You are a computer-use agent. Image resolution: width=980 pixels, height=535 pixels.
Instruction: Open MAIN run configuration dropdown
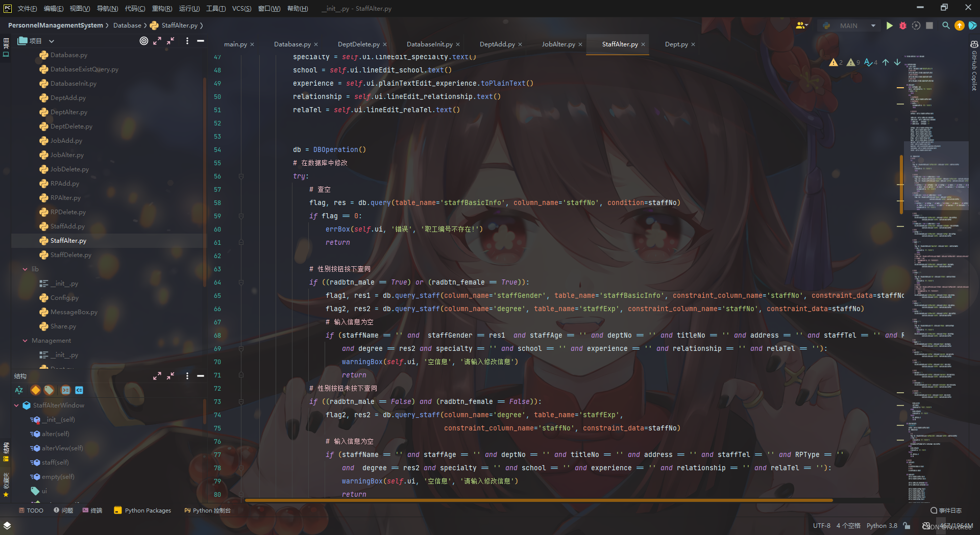[x=849, y=26]
